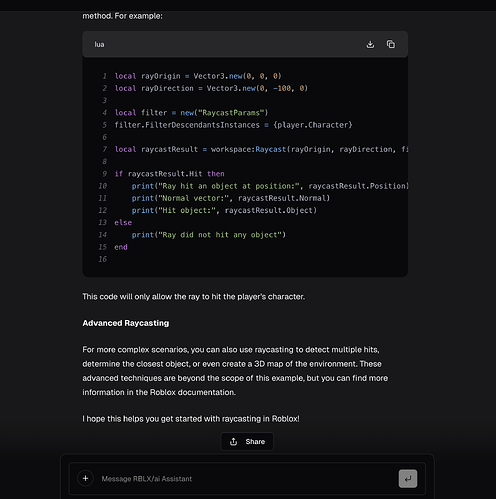Image resolution: width=496 pixels, height=499 pixels.
Task: Click line number 7 in the gutter
Action: point(104,149)
